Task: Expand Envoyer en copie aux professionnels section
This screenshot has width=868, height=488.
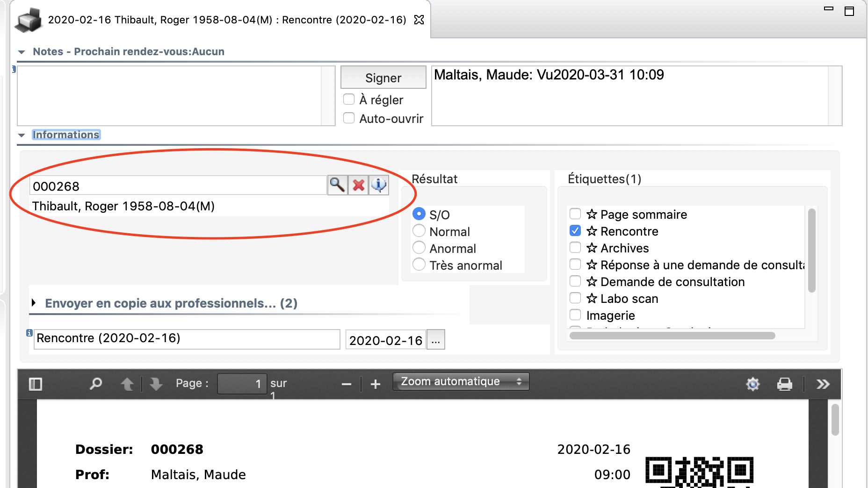Action: click(34, 303)
